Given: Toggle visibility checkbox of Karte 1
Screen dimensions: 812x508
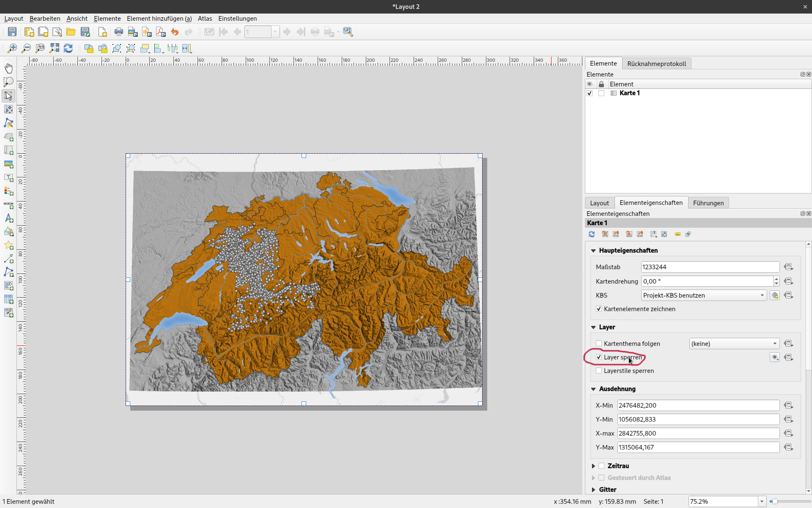Looking at the screenshot, I should (590, 93).
